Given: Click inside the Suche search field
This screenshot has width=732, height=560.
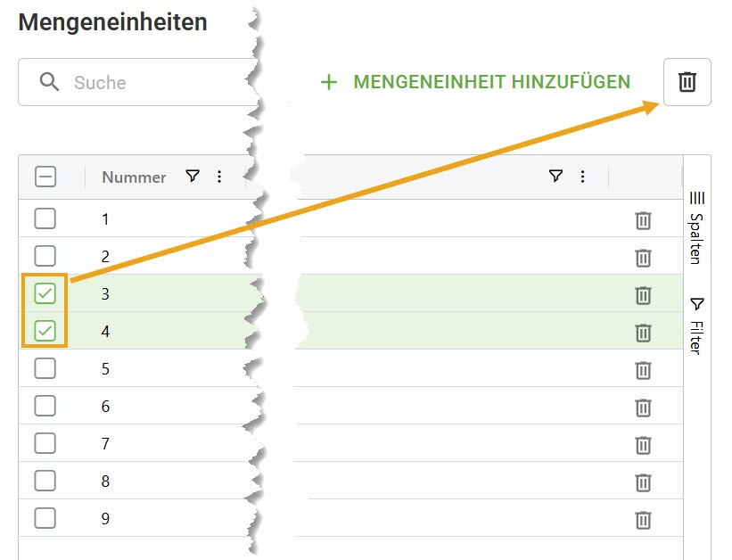Looking at the screenshot, I should click(134, 81).
